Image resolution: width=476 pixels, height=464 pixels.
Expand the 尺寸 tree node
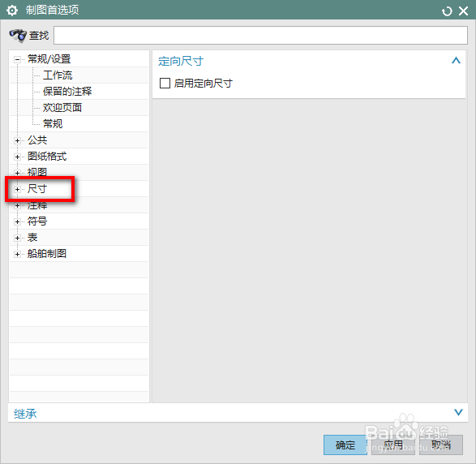(17, 189)
